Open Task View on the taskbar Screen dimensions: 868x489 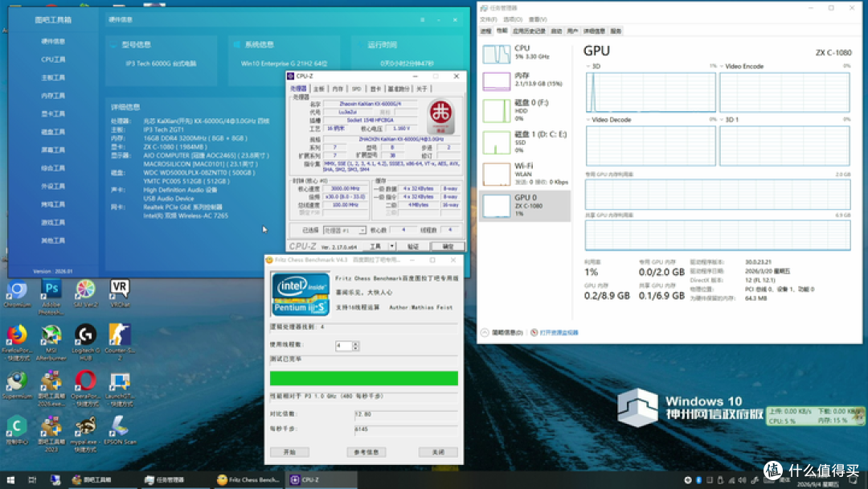pyautogui.click(x=32, y=480)
